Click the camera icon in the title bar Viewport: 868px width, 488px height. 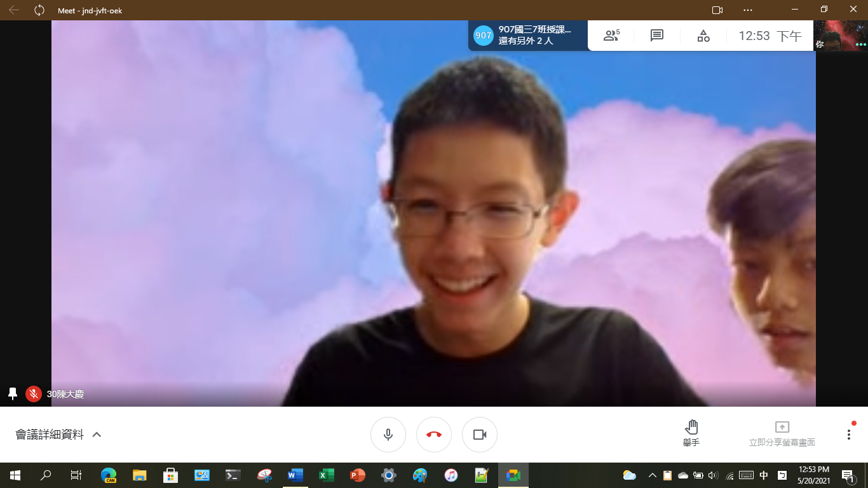(717, 10)
